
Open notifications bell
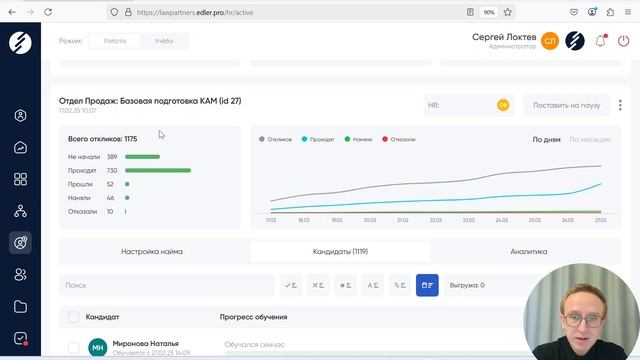[x=600, y=41]
